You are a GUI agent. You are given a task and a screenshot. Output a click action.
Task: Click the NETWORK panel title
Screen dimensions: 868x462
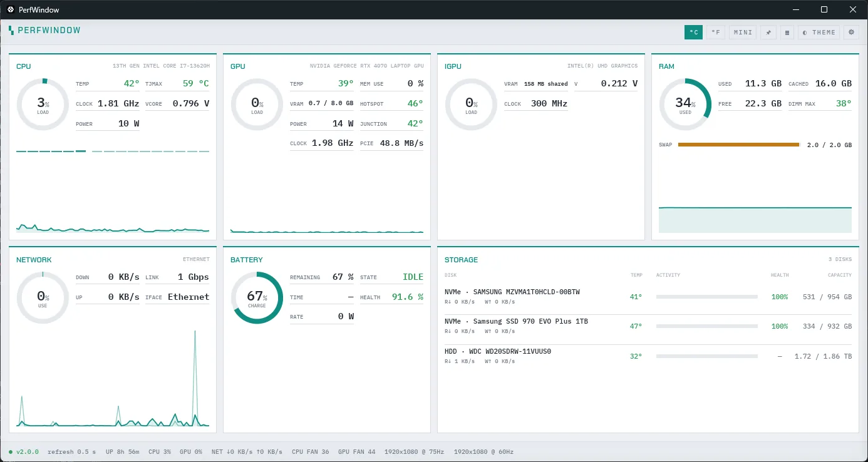coord(34,260)
